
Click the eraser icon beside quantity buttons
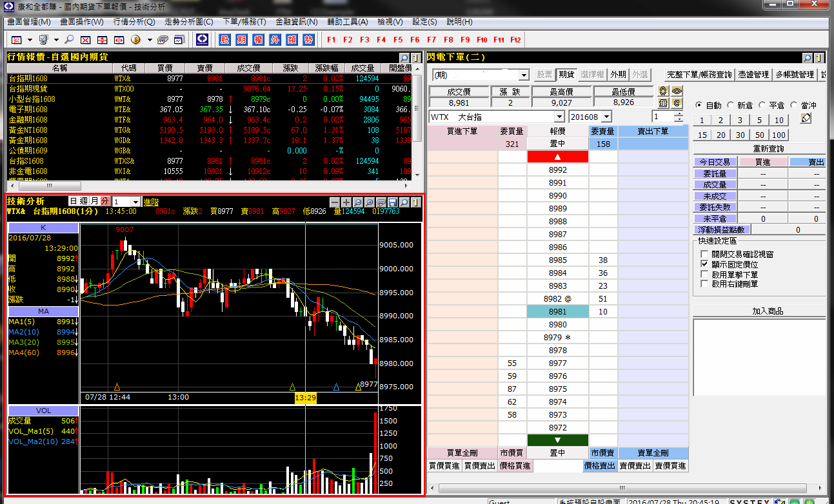(x=806, y=119)
